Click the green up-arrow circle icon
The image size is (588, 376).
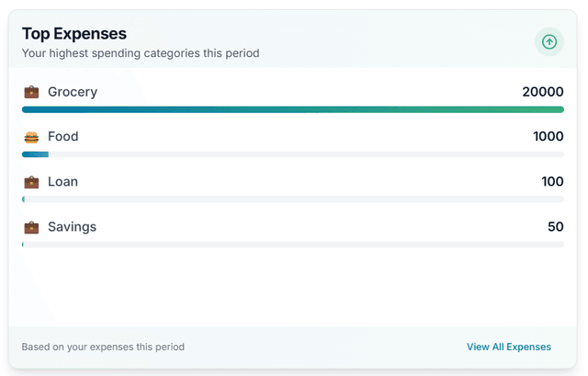click(549, 41)
